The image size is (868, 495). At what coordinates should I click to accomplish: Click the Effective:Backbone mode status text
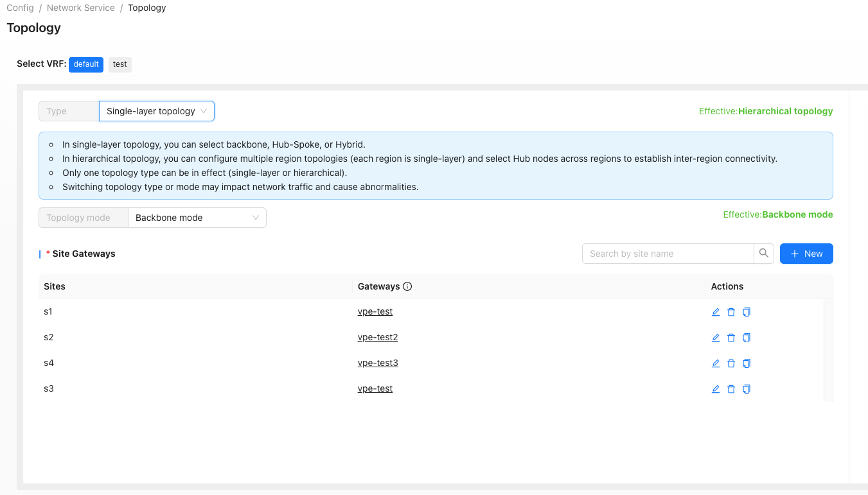[778, 214]
